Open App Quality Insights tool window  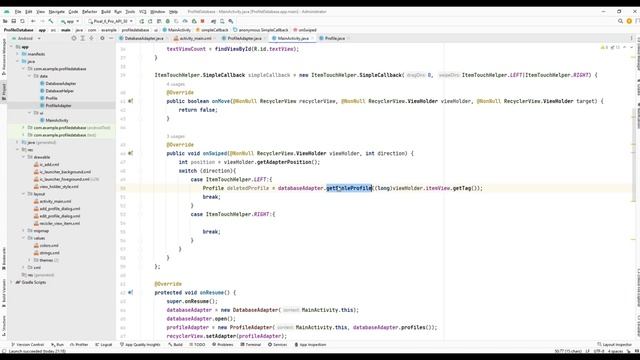pyautogui.click(x=140, y=344)
